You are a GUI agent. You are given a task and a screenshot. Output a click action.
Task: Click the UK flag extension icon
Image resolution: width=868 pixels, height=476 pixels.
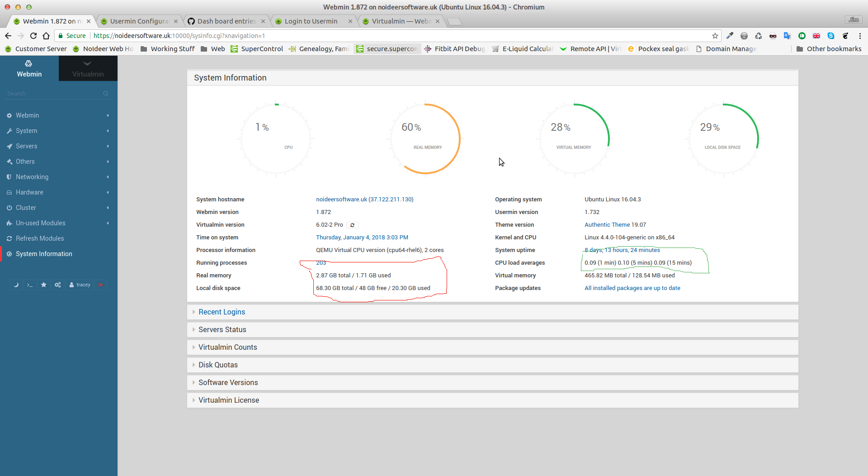(x=816, y=36)
